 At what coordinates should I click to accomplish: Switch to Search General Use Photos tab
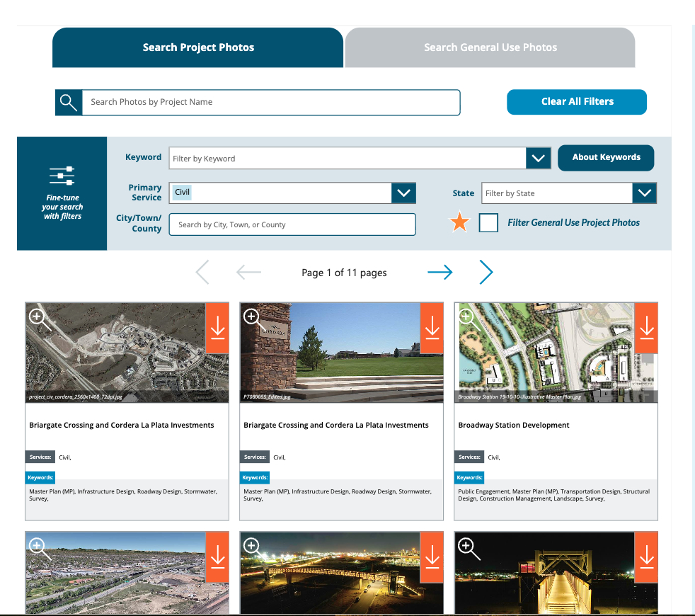point(490,47)
